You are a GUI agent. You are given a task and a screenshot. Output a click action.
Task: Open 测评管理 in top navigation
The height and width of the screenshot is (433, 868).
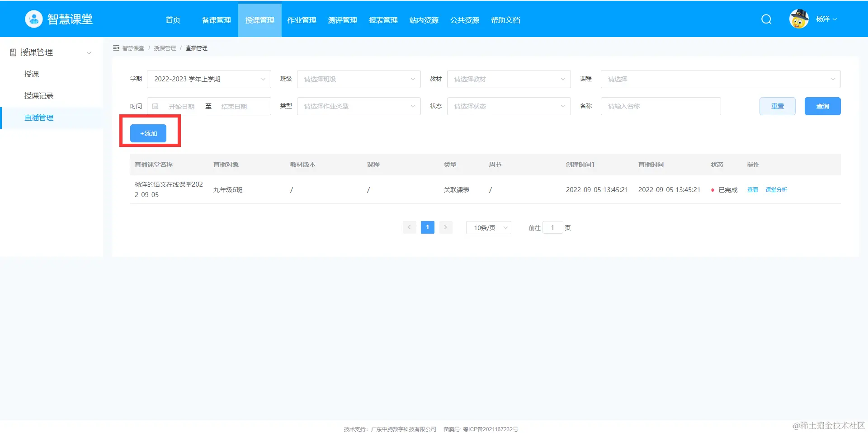click(x=343, y=20)
